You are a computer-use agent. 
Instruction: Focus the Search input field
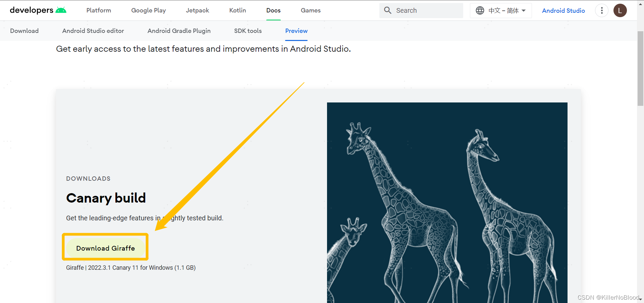coord(421,10)
